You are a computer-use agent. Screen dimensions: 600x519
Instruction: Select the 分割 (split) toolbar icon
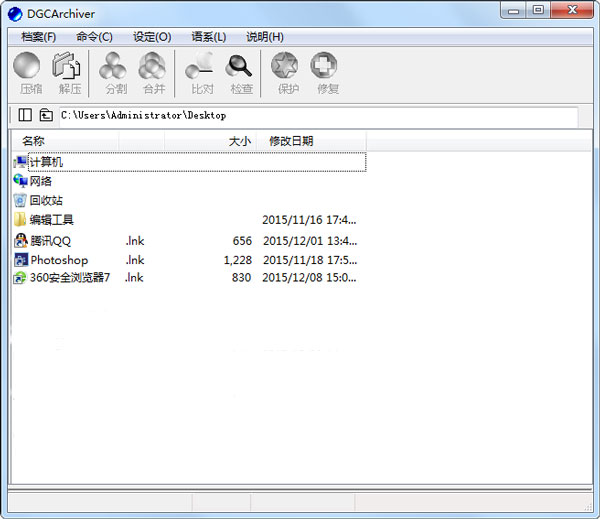click(x=113, y=65)
